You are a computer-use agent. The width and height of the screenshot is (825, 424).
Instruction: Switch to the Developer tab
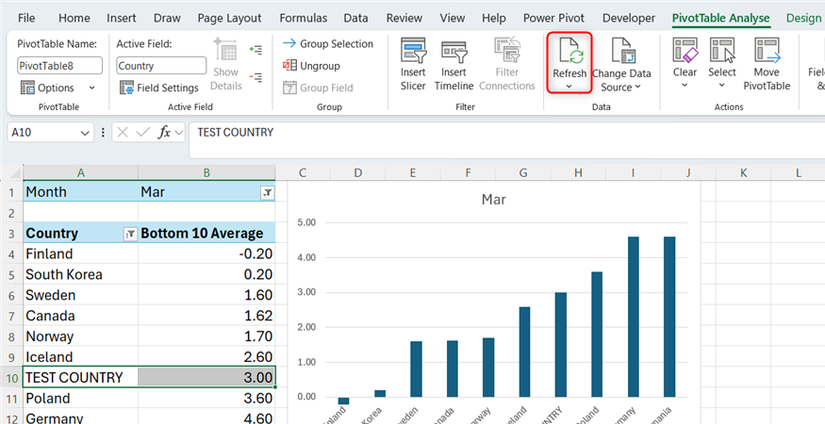coord(629,18)
